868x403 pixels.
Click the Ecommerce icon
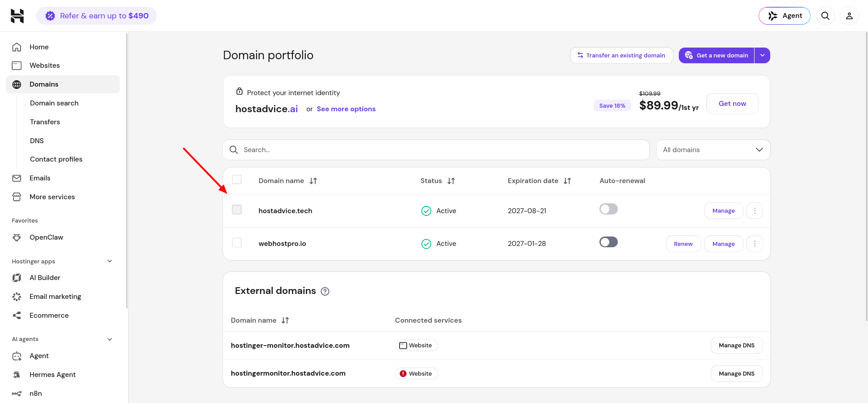17,315
